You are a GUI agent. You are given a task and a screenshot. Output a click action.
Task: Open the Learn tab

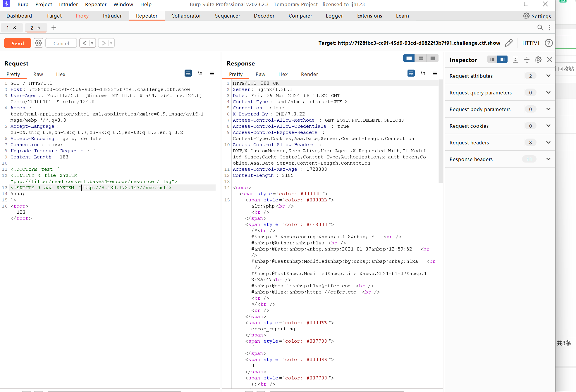[402, 16]
